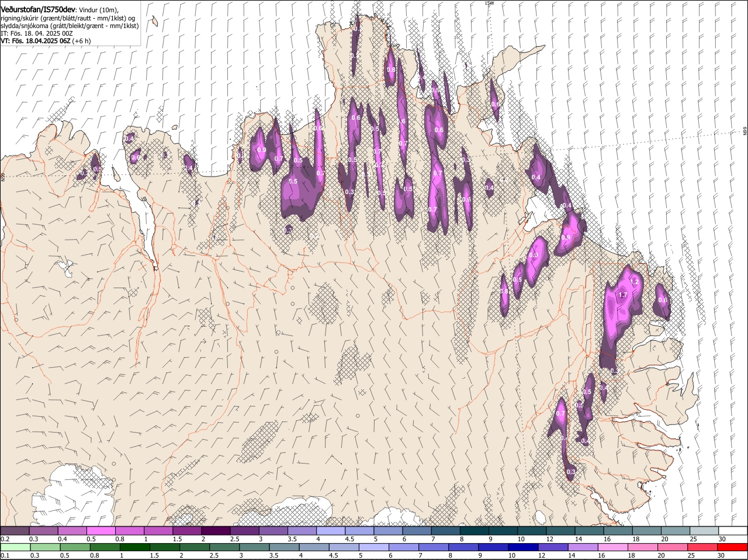Click the VT: Fös. 18.04.2025 06Z line
748x560 pixels.
point(46,41)
